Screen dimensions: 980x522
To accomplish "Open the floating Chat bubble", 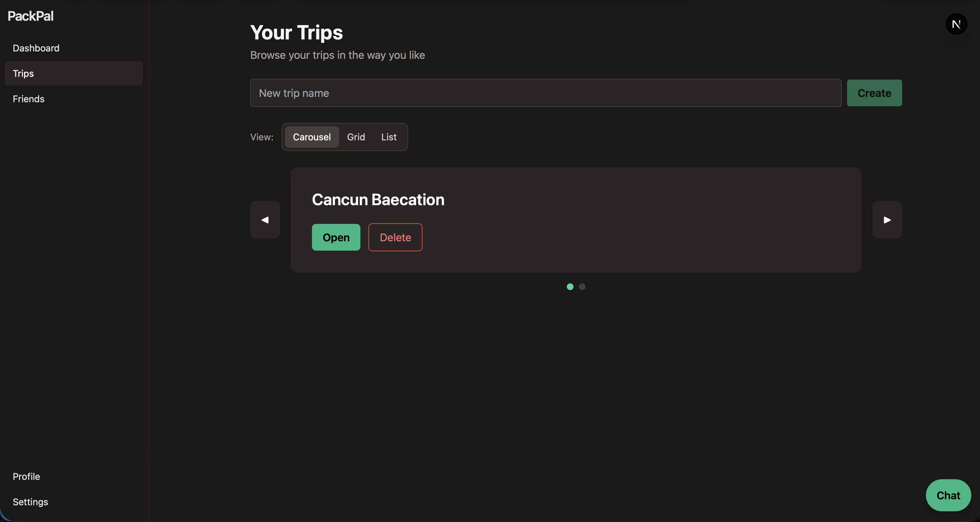I will (x=948, y=495).
